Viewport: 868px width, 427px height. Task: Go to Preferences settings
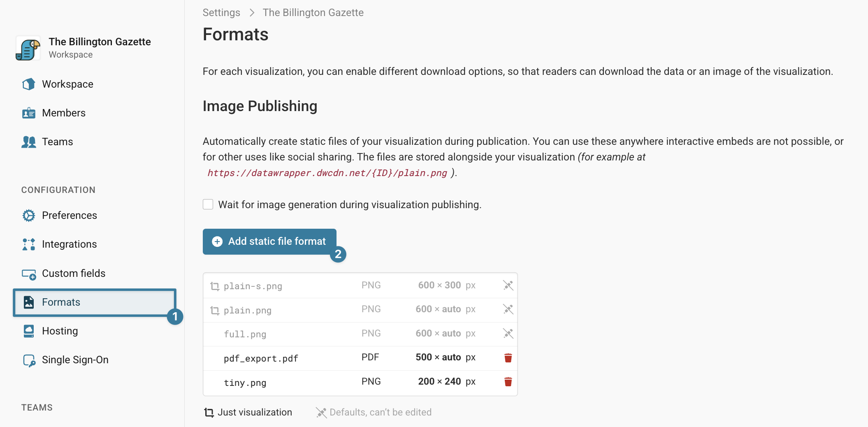(x=70, y=215)
